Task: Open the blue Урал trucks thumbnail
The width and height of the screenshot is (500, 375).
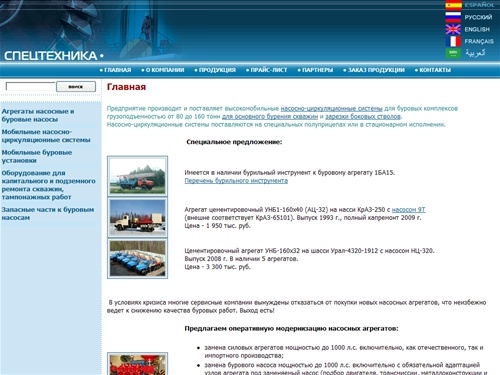Action: pos(137,258)
